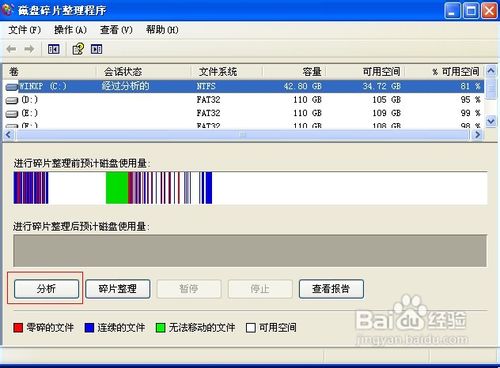500x368 pixels.
Task: Click the green unmovable files block in usage map
Action: coord(117,188)
